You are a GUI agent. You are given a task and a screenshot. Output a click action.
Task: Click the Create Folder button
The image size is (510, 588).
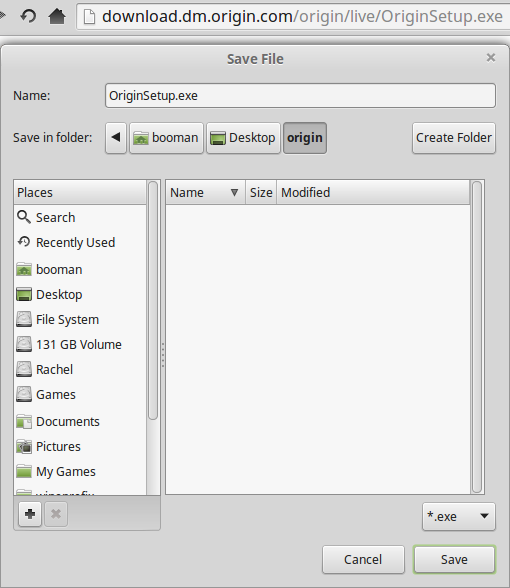(454, 138)
